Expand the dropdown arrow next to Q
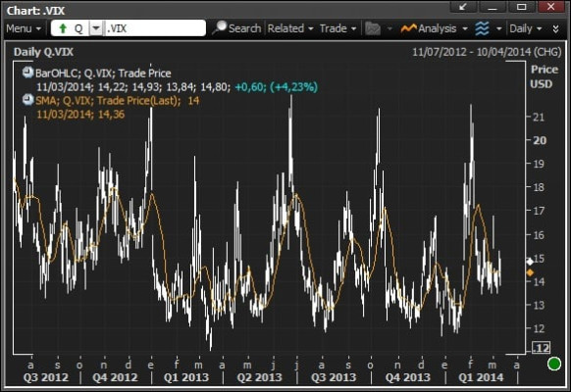571x392 pixels. point(96,28)
